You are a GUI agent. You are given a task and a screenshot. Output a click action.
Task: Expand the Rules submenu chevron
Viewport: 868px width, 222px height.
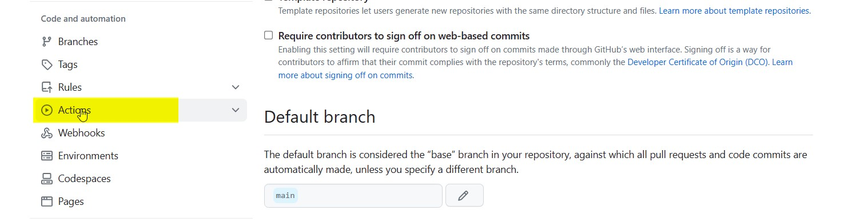click(x=236, y=87)
